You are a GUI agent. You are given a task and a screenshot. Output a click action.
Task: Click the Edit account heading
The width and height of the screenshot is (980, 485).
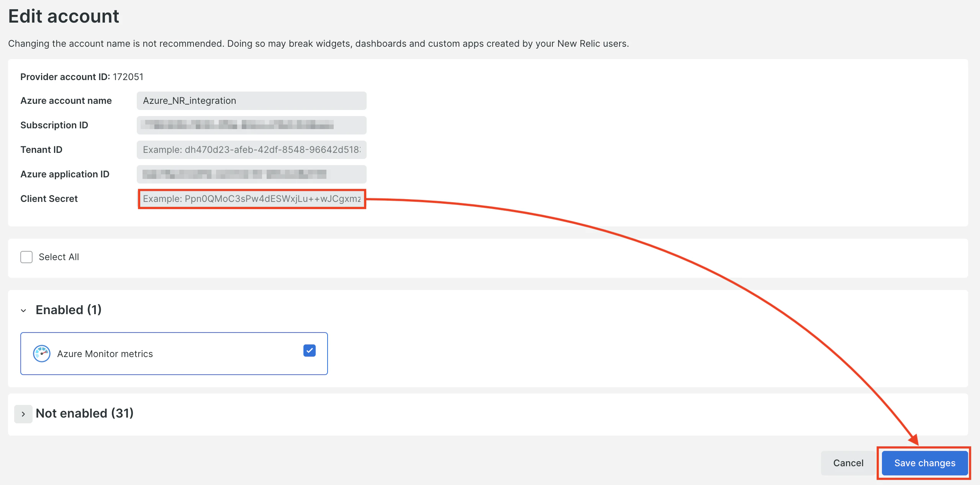click(64, 16)
